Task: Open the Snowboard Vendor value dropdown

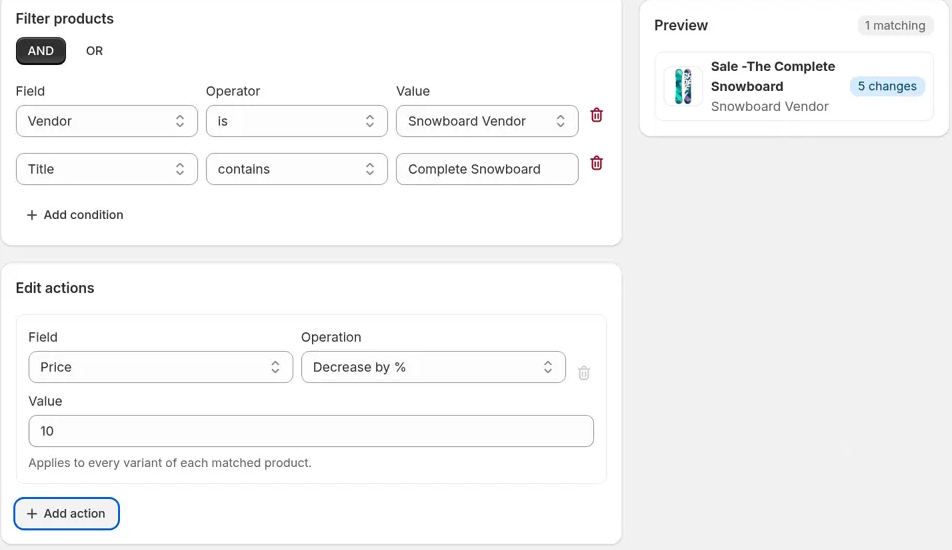Action: [x=487, y=121]
